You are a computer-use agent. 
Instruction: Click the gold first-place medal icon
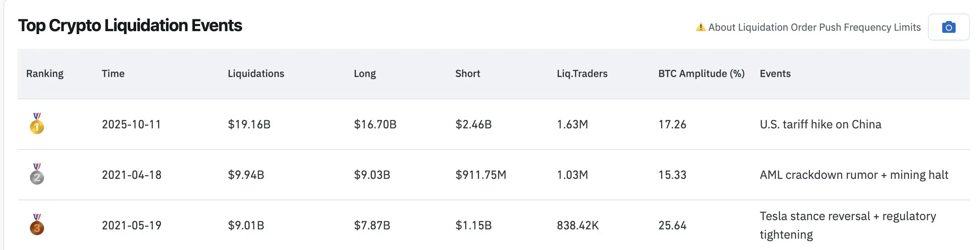tap(37, 123)
